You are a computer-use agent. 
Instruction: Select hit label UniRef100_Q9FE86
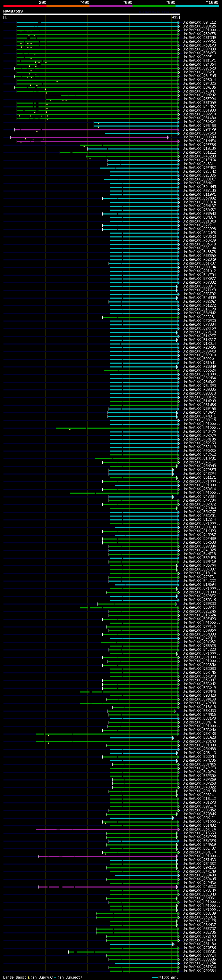point(199,145)
